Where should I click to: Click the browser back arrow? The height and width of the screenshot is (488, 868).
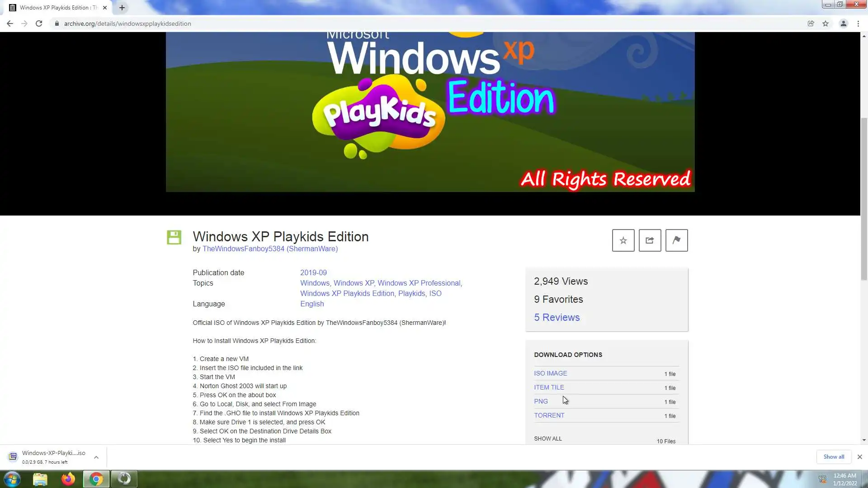pyautogui.click(x=10, y=23)
